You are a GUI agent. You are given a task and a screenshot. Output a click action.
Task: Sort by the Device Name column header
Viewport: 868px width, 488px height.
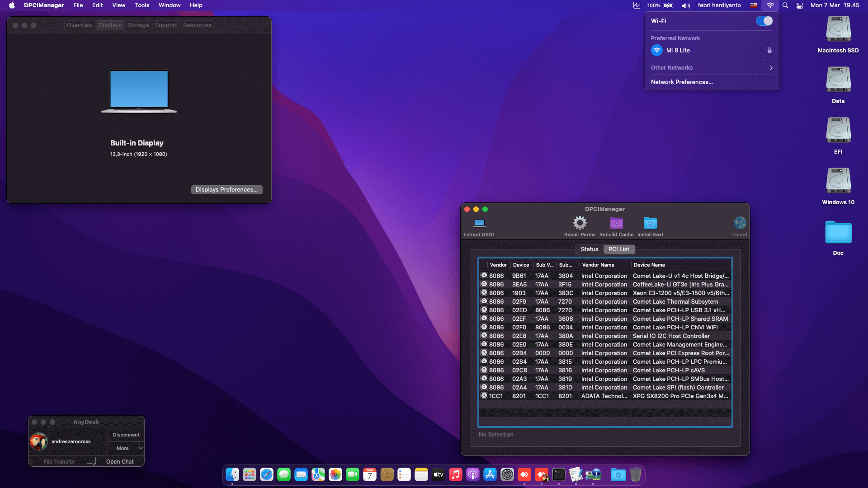pos(681,265)
